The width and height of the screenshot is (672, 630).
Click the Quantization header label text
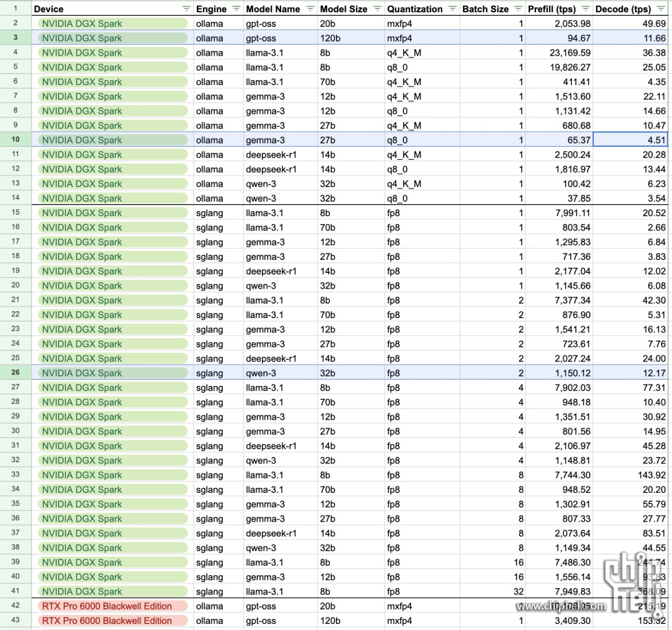click(414, 9)
